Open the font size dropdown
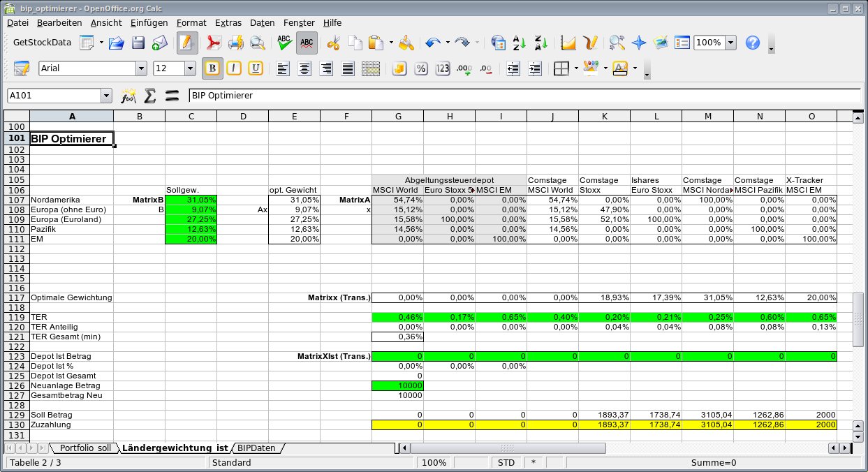The height and width of the screenshot is (472, 868). 190,68
